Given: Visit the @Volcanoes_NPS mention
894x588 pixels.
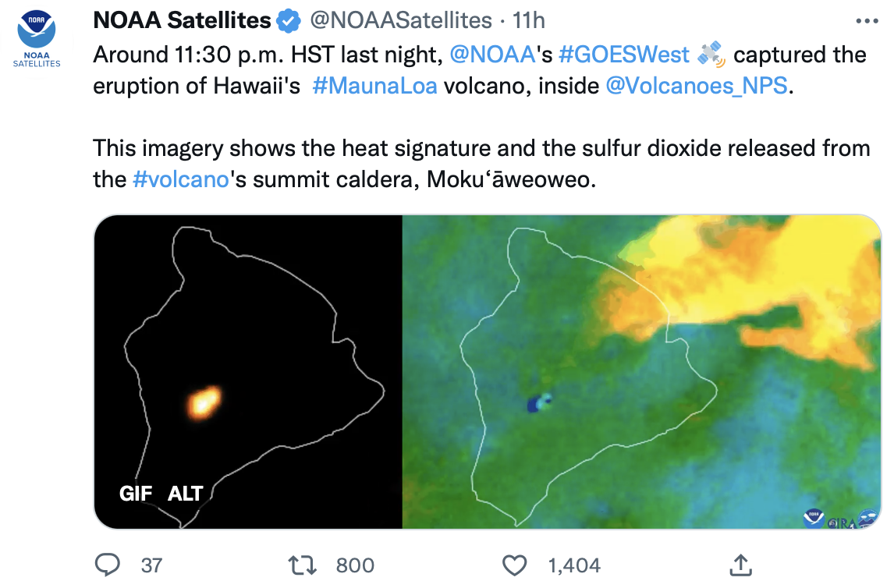Looking at the screenshot, I should point(697,86).
